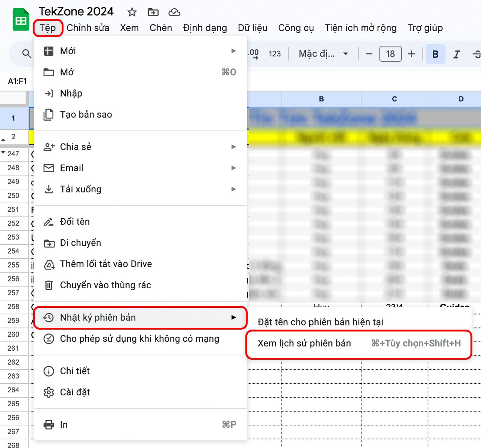Select Chuyển vào thùng rác
This screenshot has width=481, height=448.
coord(141,285)
